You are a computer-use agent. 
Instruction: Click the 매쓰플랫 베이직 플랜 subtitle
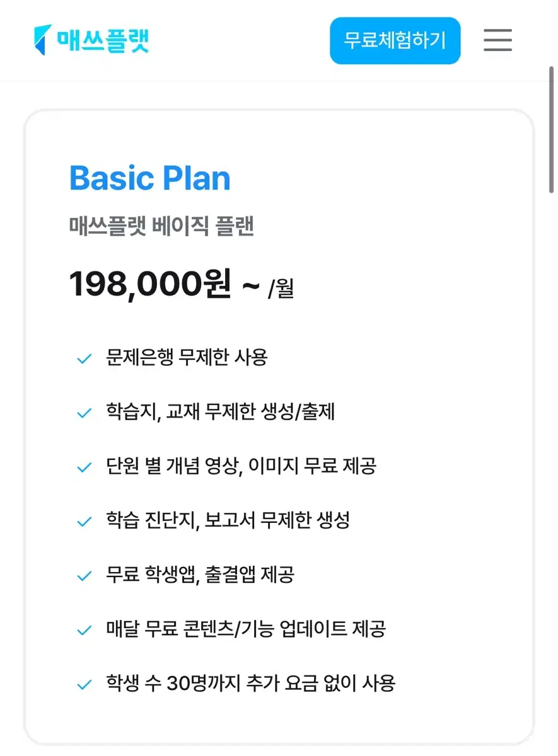161,226
